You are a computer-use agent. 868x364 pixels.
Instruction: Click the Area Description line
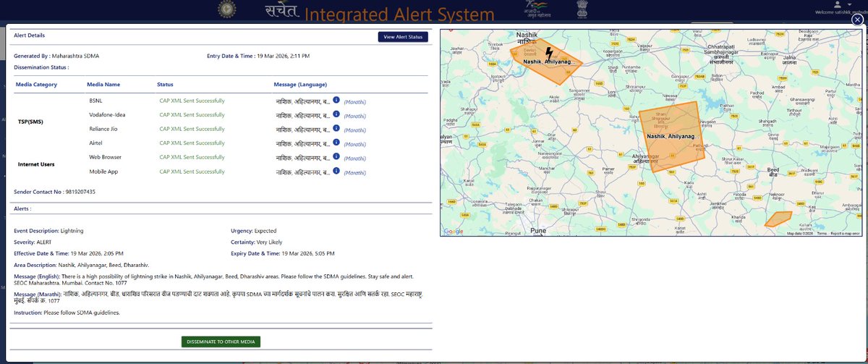pos(81,266)
